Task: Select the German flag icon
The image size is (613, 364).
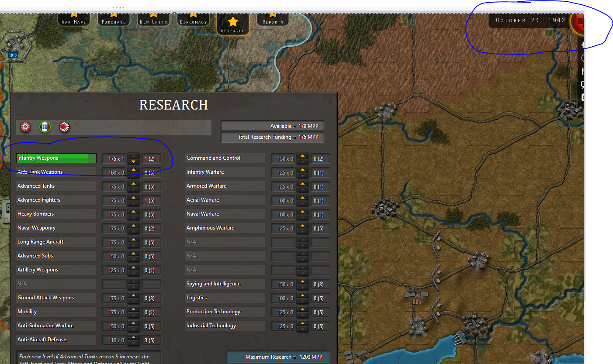Action: [25, 127]
